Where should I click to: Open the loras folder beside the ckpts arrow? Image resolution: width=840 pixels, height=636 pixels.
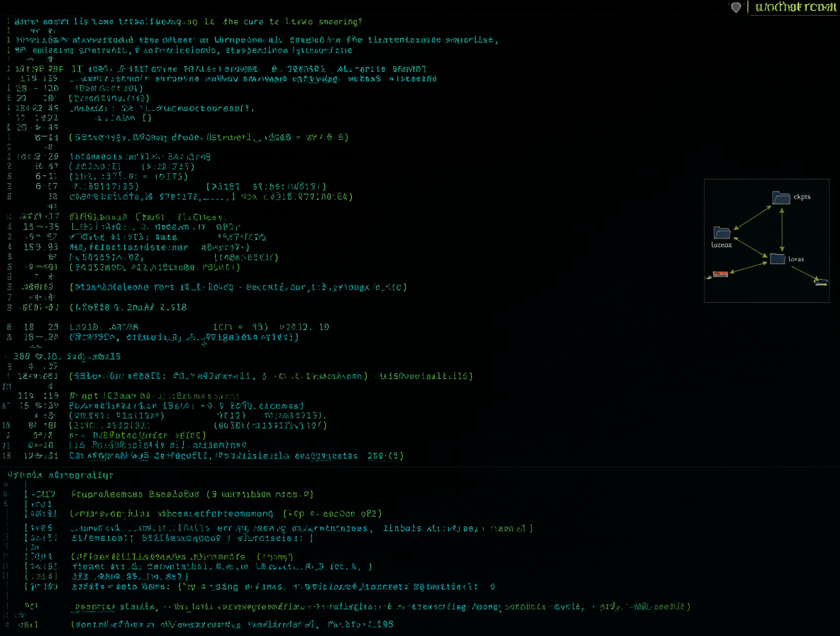click(x=778, y=259)
